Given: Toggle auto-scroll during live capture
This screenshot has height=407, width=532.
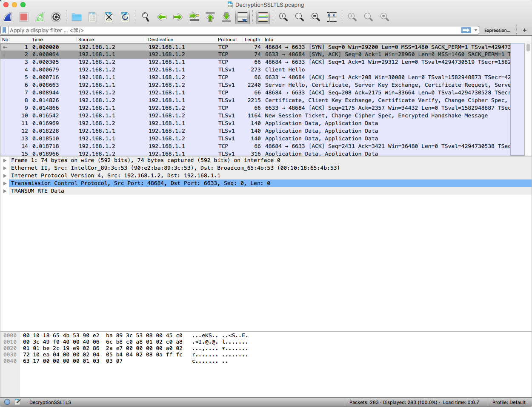Looking at the screenshot, I should [x=243, y=17].
